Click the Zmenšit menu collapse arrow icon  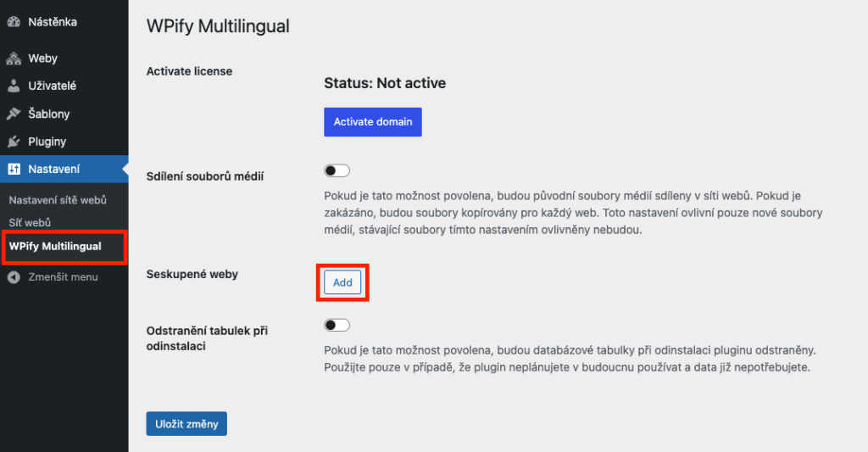coord(14,277)
